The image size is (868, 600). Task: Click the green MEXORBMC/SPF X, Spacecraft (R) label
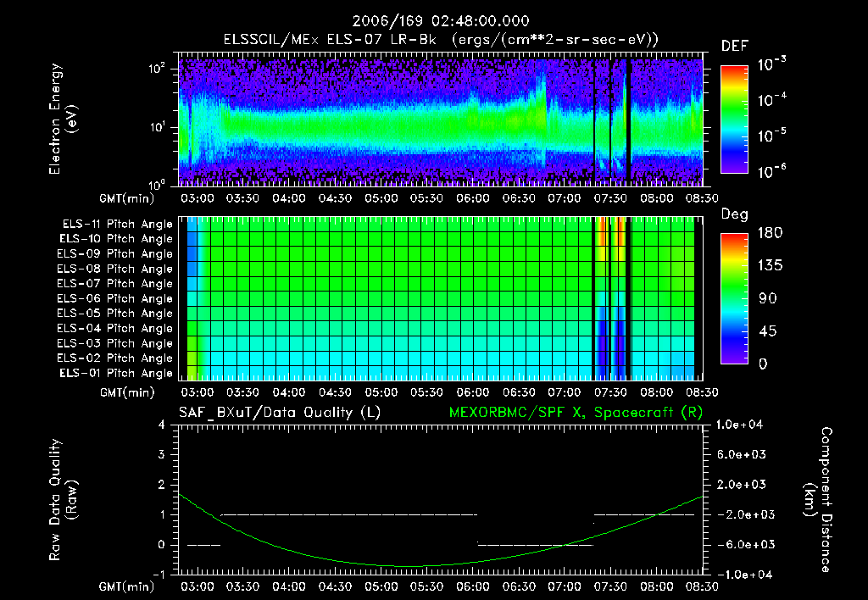click(576, 413)
